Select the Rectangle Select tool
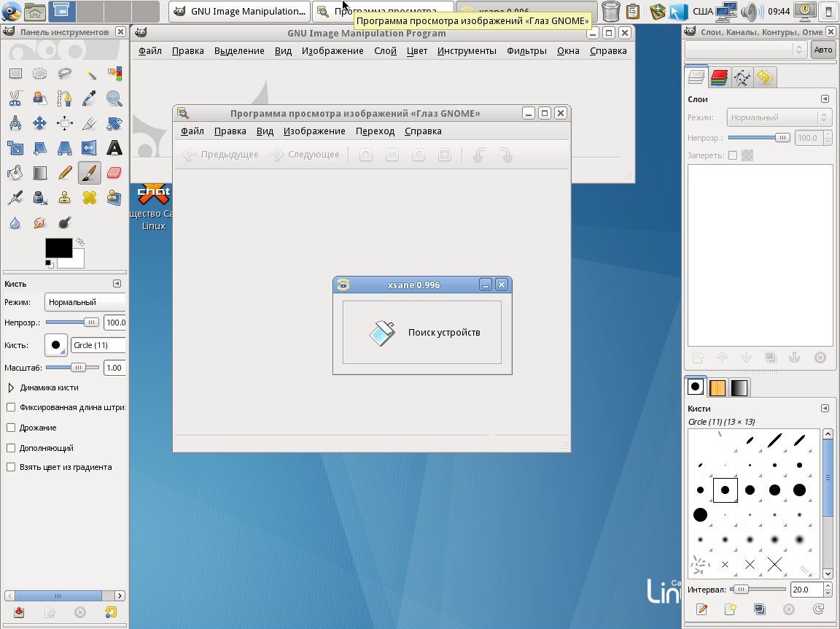 click(x=15, y=73)
